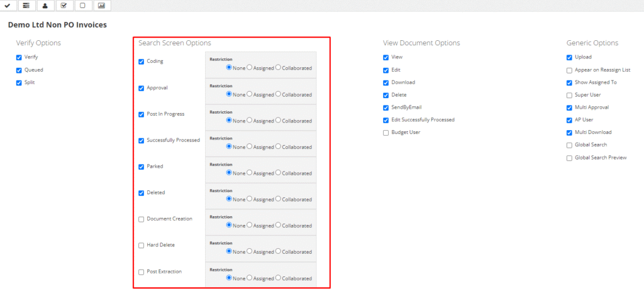Select Collaborated restriction for Approval
644x289 pixels.
click(278, 94)
